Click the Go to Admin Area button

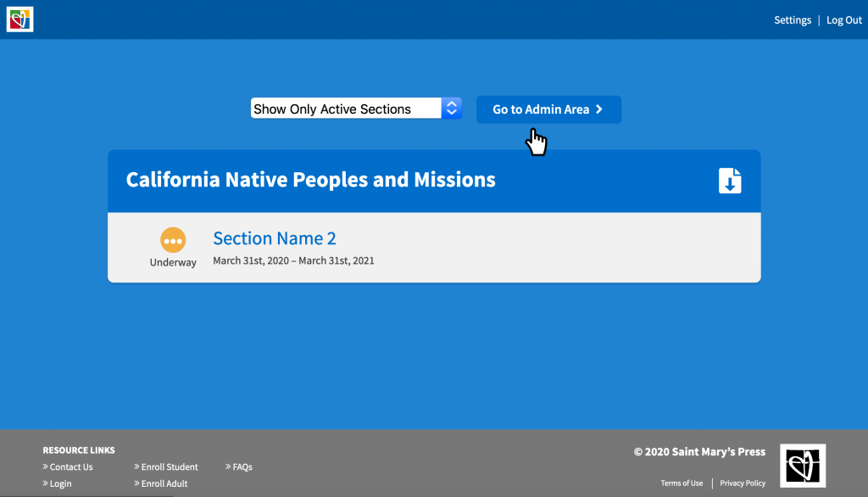click(548, 109)
